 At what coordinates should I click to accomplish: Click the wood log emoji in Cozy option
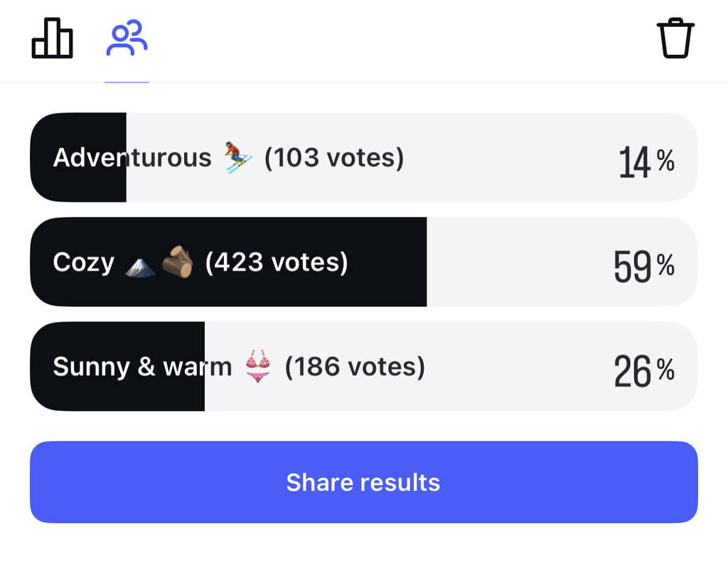pyautogui.click(x=178, y=262)
